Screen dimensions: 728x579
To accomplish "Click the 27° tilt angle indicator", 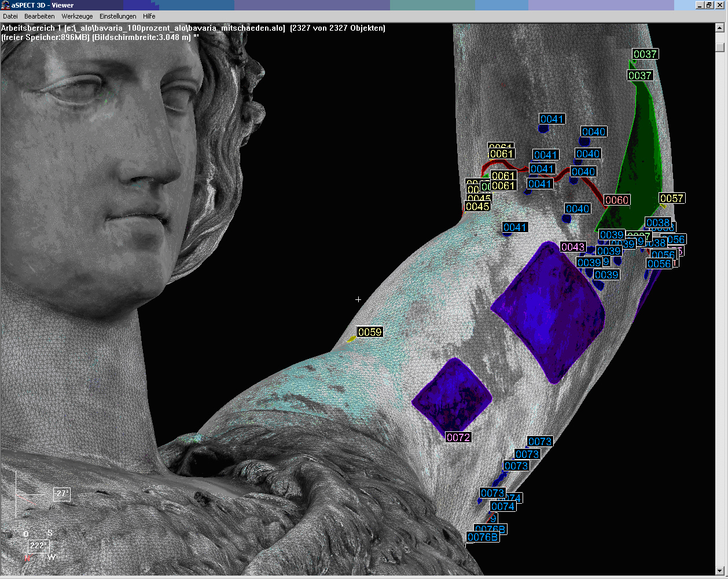I will (x=62, y=494).
